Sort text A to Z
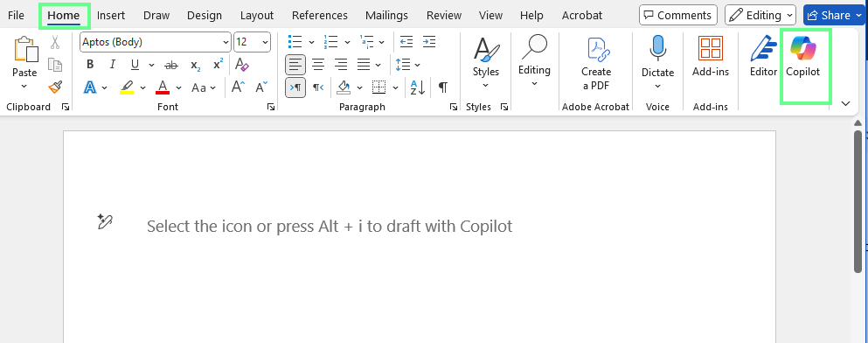 click(x=418, y=87)
